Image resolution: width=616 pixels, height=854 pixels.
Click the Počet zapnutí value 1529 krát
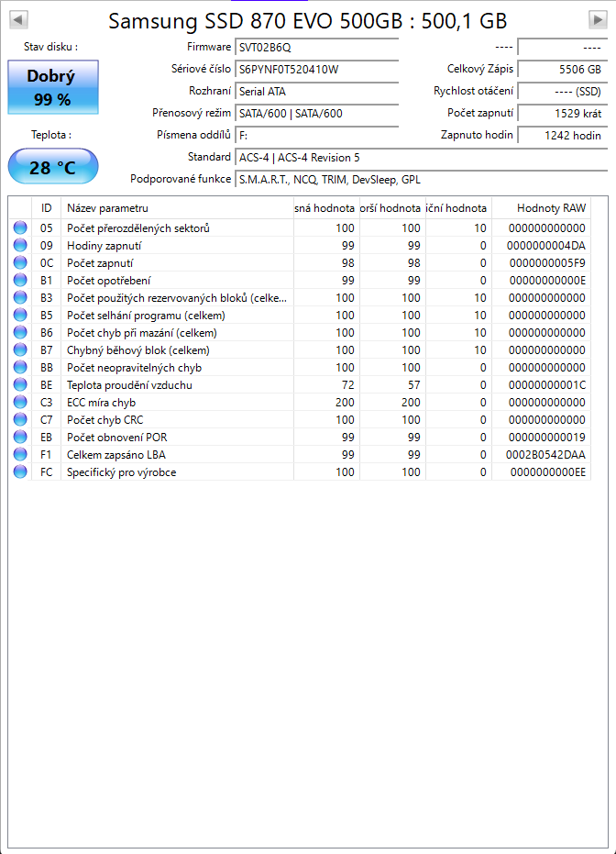coord(563,114)
